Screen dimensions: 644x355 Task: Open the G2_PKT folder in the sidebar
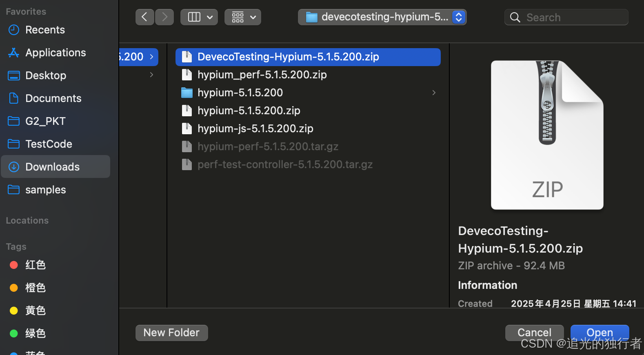pos(56,121)
